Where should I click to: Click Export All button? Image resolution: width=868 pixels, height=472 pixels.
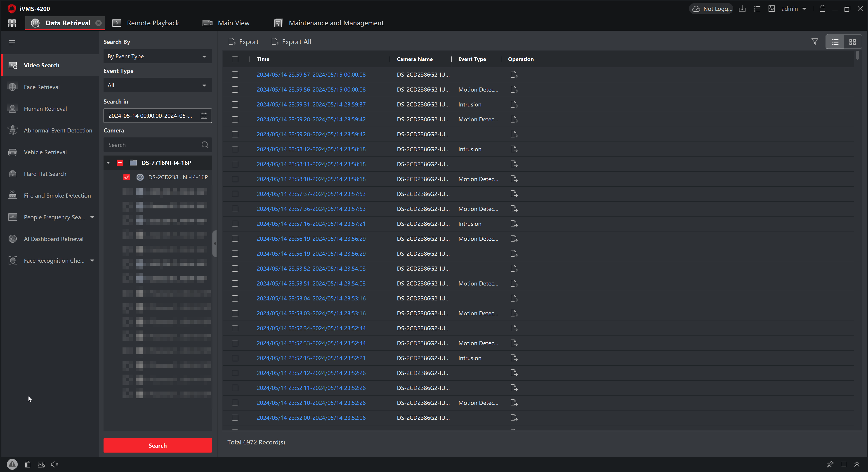(x=291, y=42)
